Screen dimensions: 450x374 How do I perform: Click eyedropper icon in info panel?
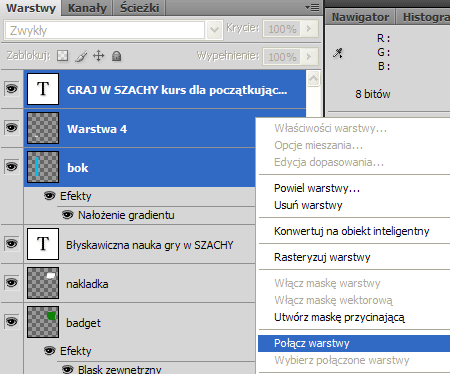338,53
